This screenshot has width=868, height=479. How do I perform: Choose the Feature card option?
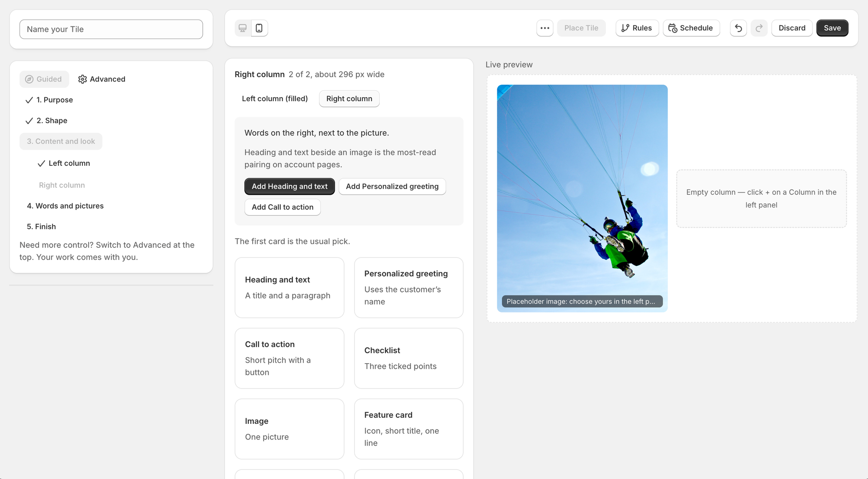pos(409,429)
